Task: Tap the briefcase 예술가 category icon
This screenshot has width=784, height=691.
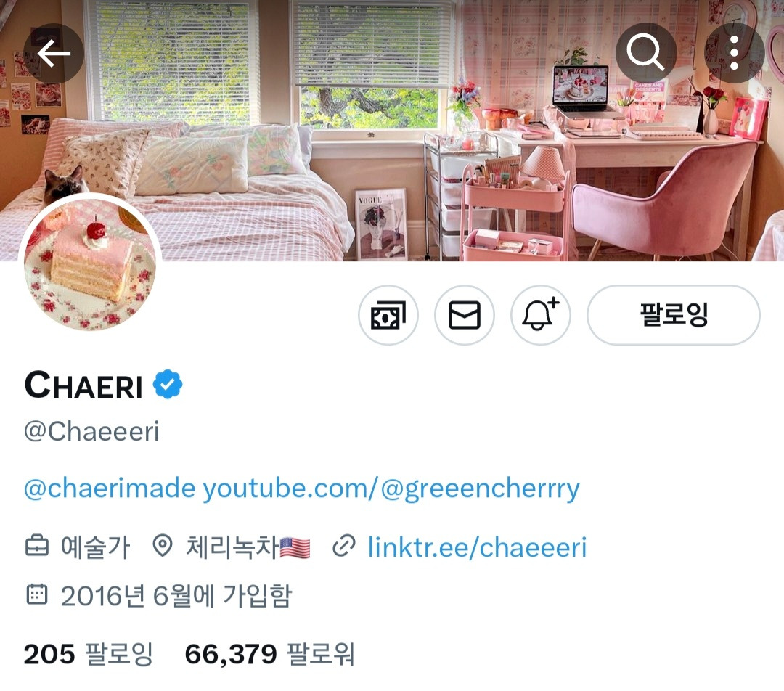Action: point(37,546)
